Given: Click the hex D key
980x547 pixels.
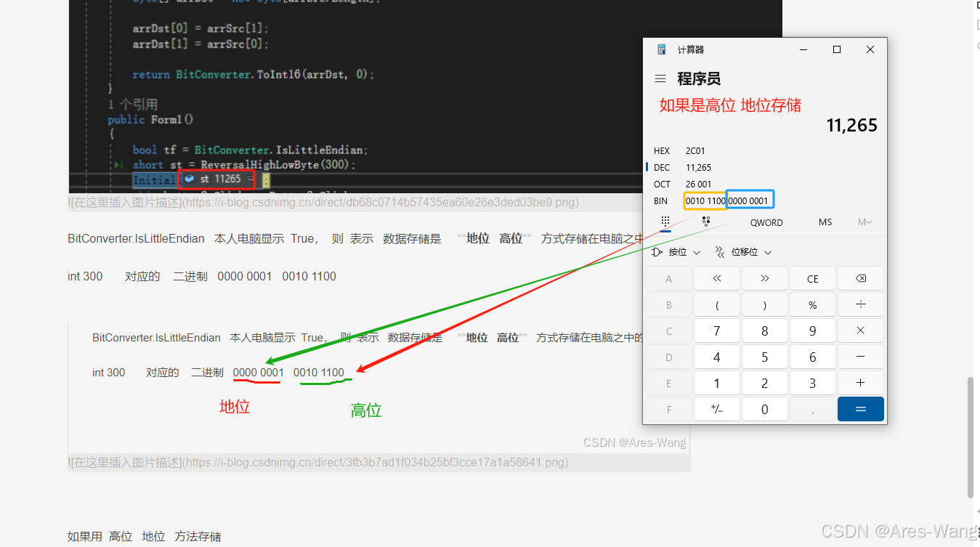Looking at the screenshot, I should pos(669,357).
